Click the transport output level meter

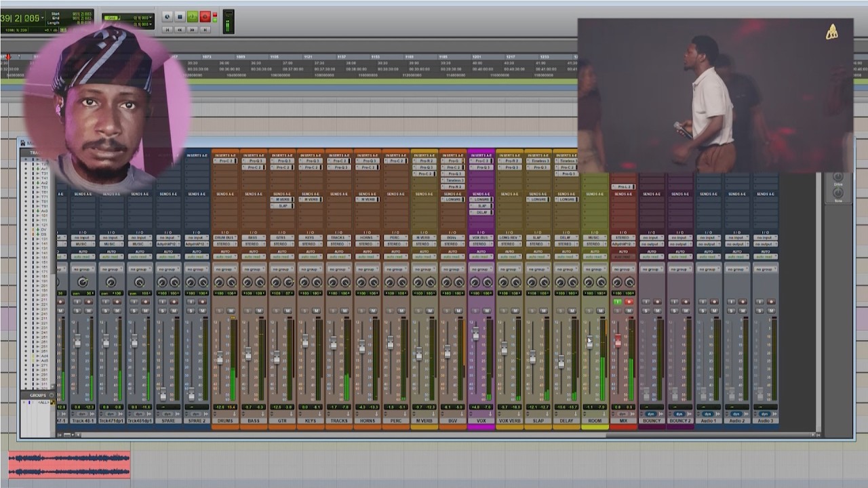(229, 22)
